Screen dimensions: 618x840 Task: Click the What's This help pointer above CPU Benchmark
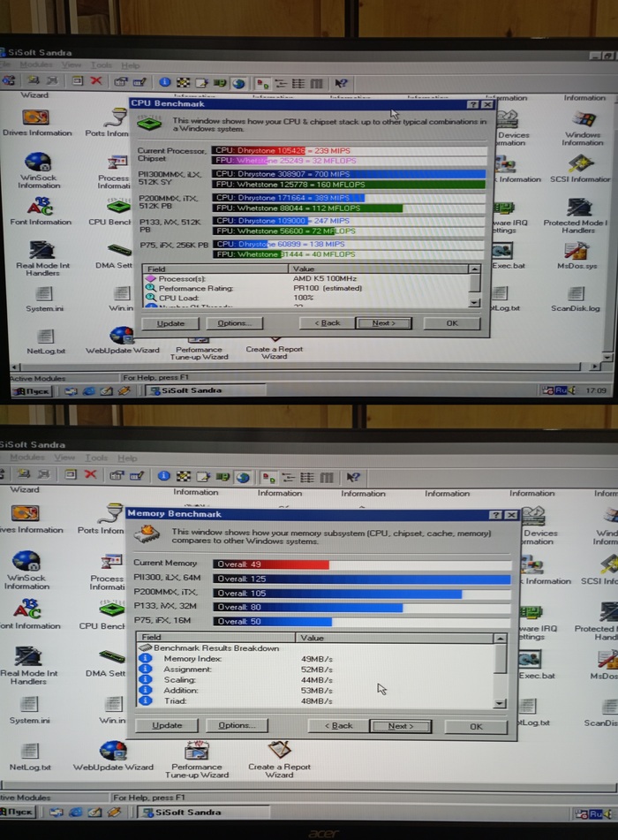coord(341,84)
